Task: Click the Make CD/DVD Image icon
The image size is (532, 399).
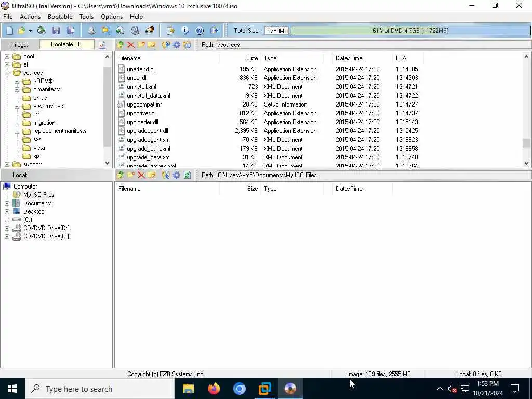Action: point(91,31)
